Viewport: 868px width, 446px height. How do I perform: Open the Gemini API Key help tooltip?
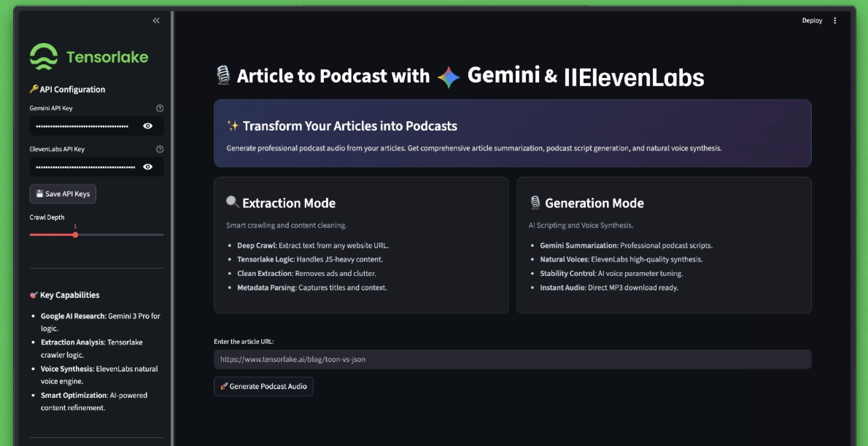(x=159, y=108)
